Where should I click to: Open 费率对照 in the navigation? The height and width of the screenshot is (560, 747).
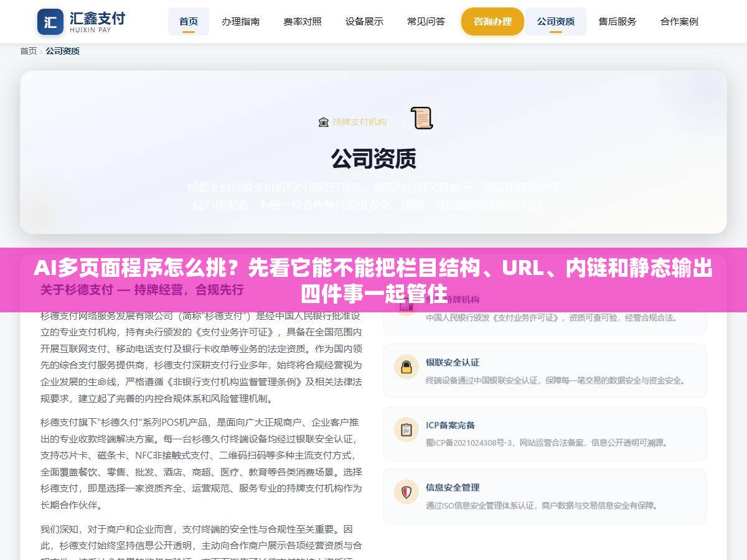click(303, 21)
